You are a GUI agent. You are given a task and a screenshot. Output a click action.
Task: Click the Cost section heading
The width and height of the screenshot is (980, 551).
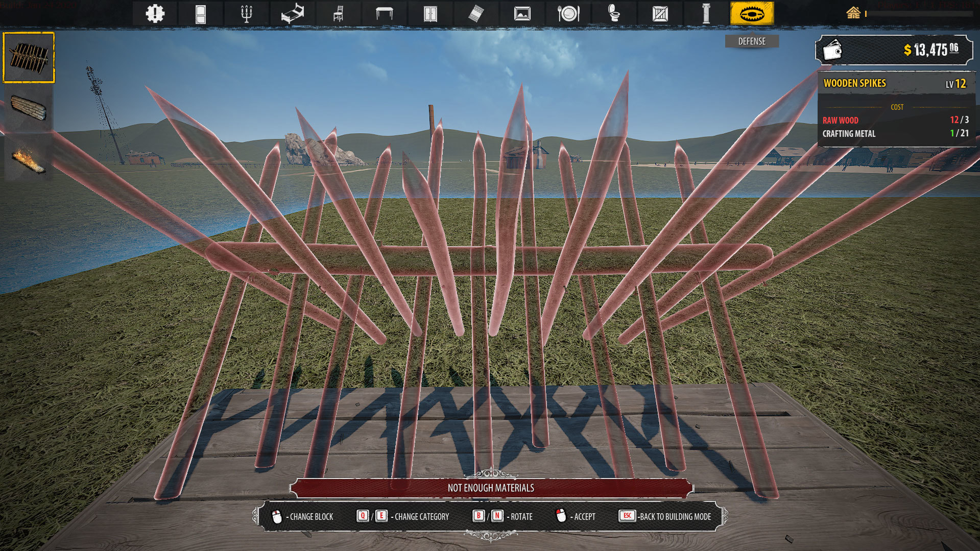897,107
